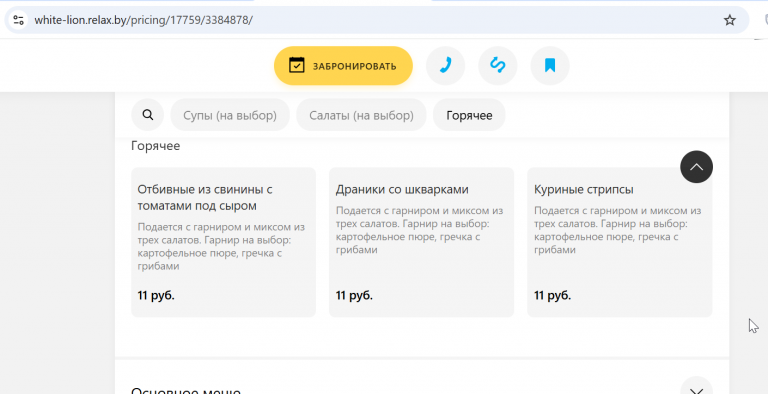Click the site information icon in address bar
Viewport: 768px width, 394px height.
(x=19, y=20)
